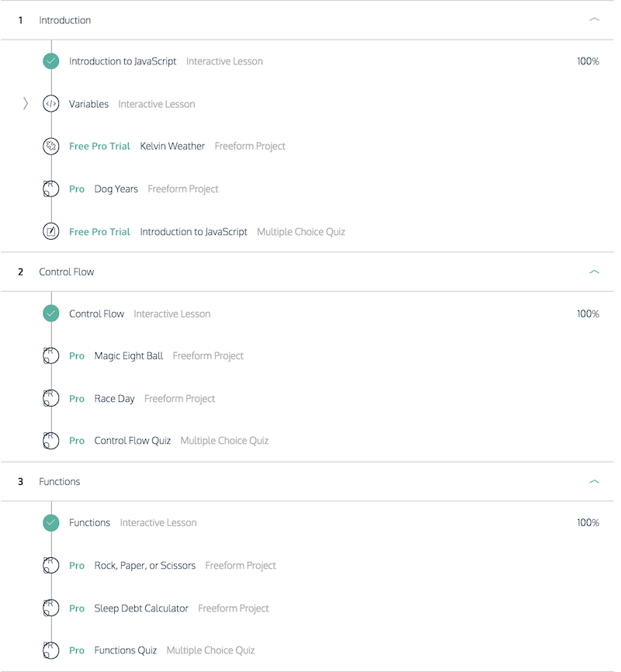This screenshot has width=621, height=672.
Task: Click the Race Day pro icon
Action: [50, 399]
